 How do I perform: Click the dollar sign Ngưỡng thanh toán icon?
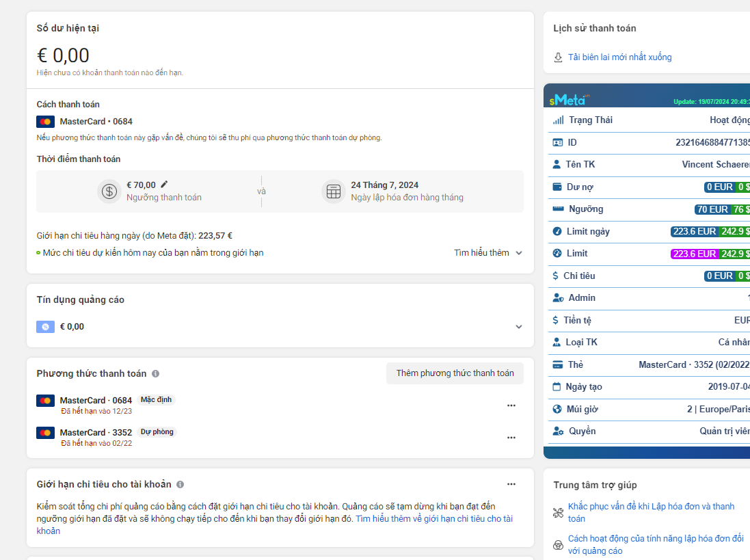click(x=109, y=191)
